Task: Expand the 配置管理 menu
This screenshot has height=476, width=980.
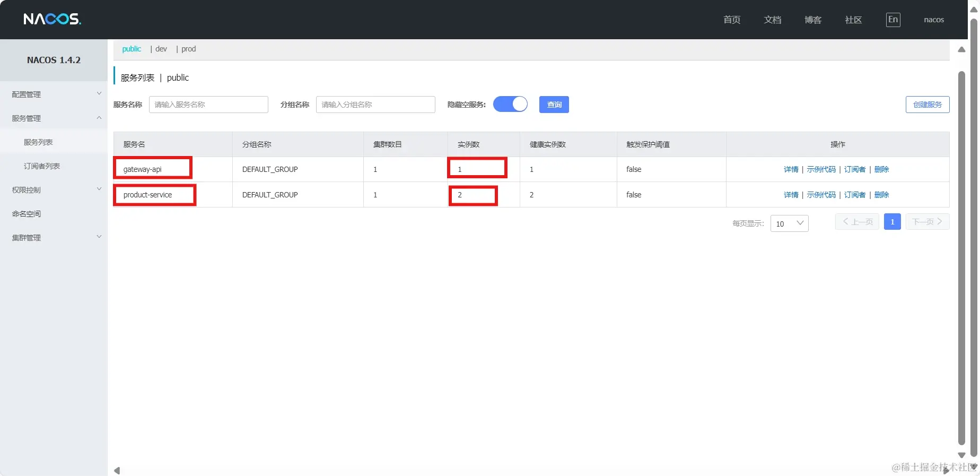Action: tap(54, 94)
